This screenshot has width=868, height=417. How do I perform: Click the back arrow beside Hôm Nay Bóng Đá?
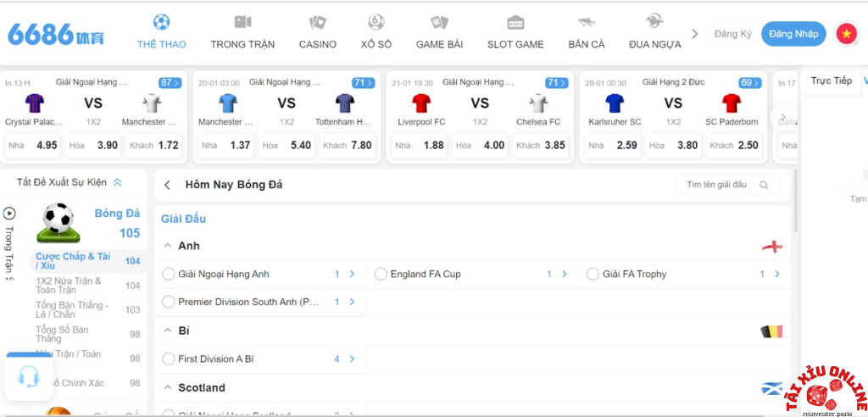(167, 185)
